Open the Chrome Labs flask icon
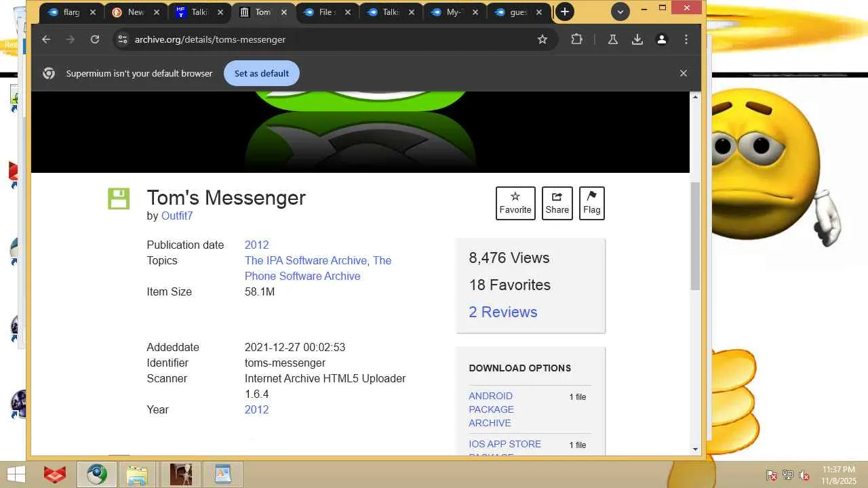 613,39
